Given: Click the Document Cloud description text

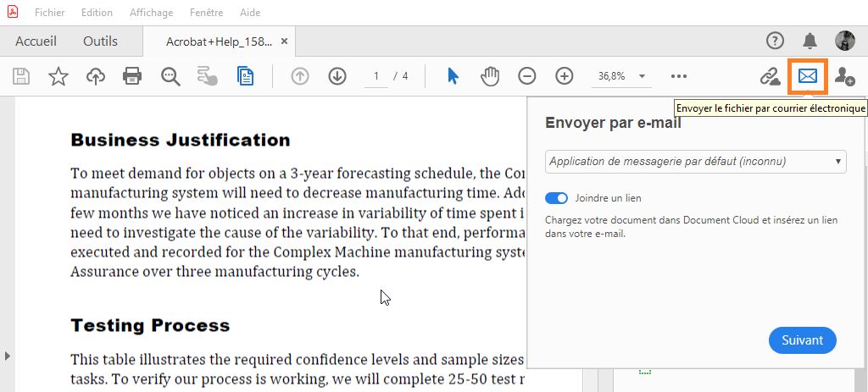Looking at the screenshot, I should pos(692,227).
